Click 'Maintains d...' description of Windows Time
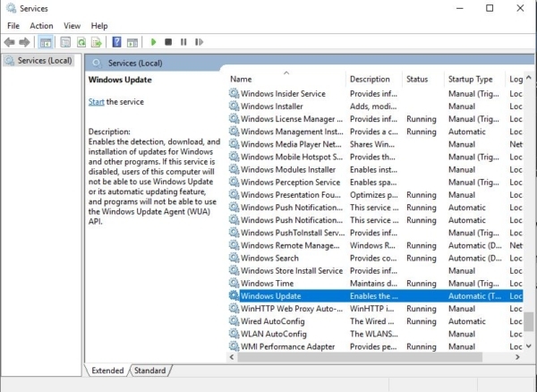Viewport: 537px width, 392px height. click(x=373, y=284)
